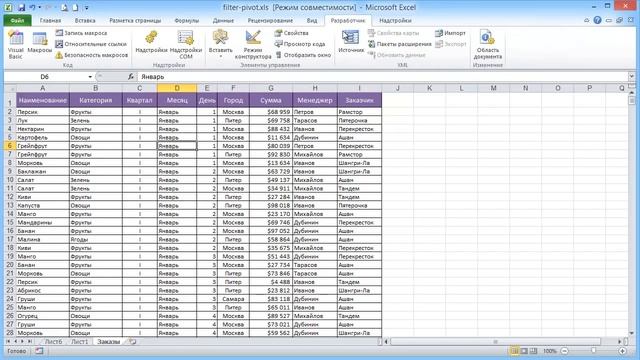The height and width of the screenshot is (360, 640).
Task: Open Безопасность макросов settings
Action: (x=91, y=55)
